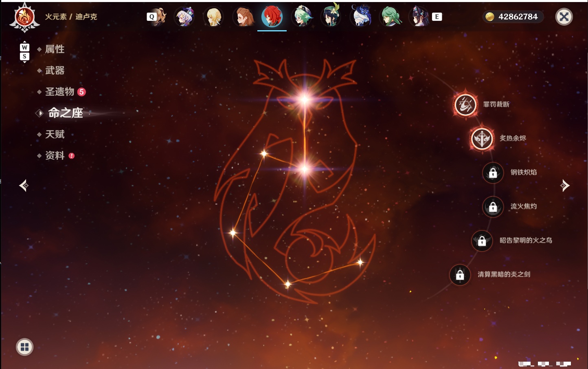Go to previous character with left arrow

(x=24, y=186)
